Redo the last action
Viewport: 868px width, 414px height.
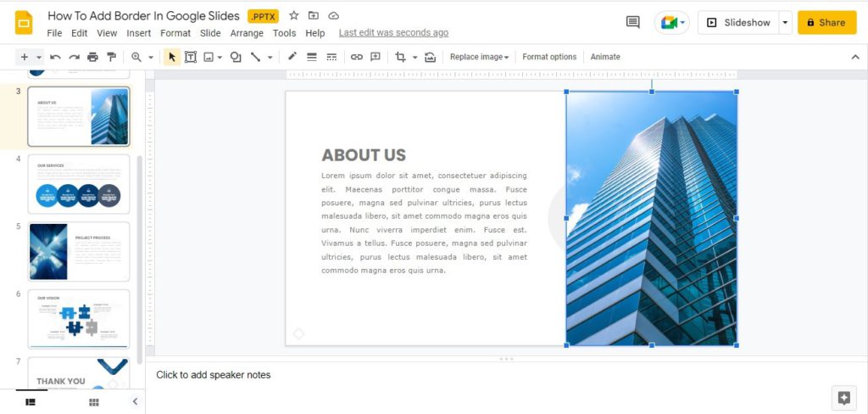click(x=75, y=57)
